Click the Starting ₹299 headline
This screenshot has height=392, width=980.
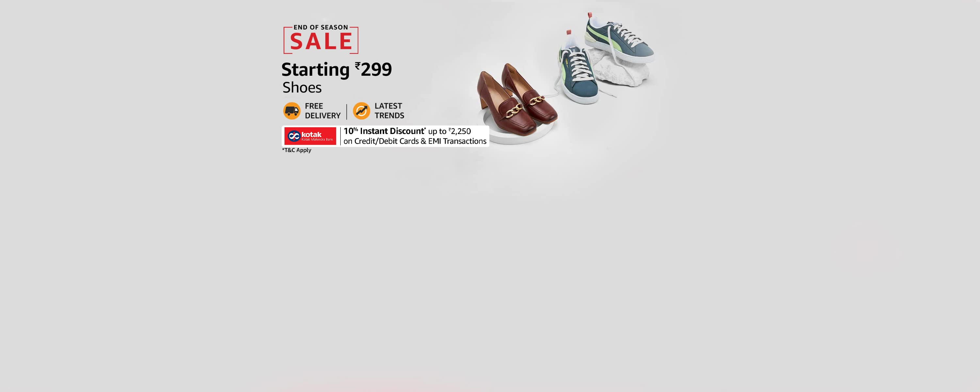[x=337, y=69]
